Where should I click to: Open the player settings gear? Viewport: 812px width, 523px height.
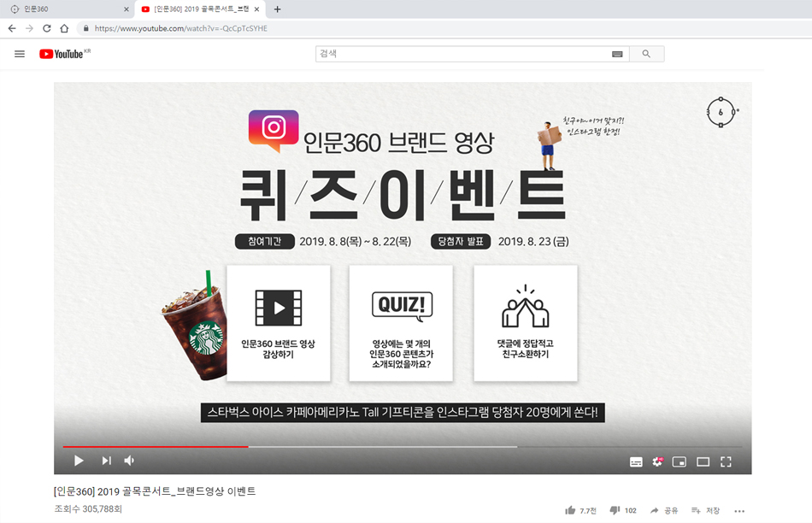point(657,461)
